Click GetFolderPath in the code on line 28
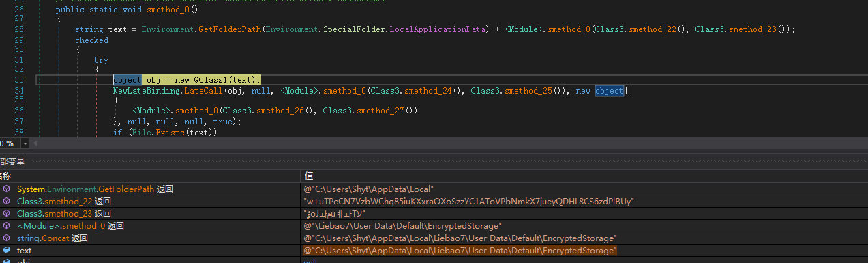This screenshot has width=868, height=263. (230, 30)
